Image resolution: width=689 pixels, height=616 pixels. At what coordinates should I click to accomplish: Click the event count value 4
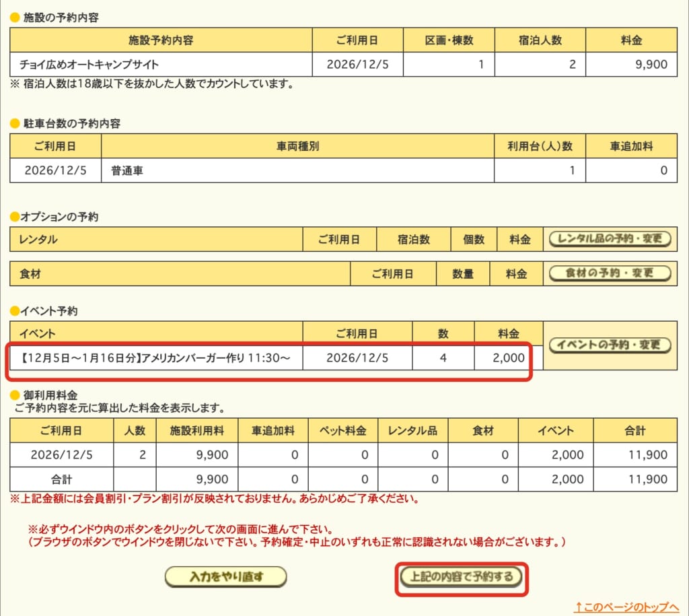click(443, 358)
